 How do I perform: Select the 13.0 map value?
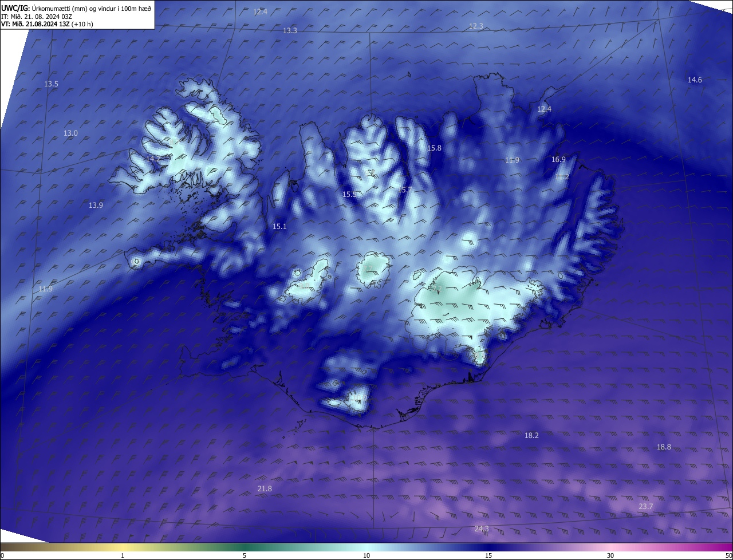pos(70,133)
